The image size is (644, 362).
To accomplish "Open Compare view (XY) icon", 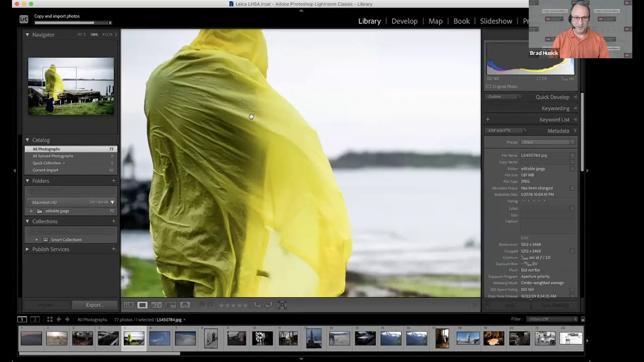I will tap(156, 305).
